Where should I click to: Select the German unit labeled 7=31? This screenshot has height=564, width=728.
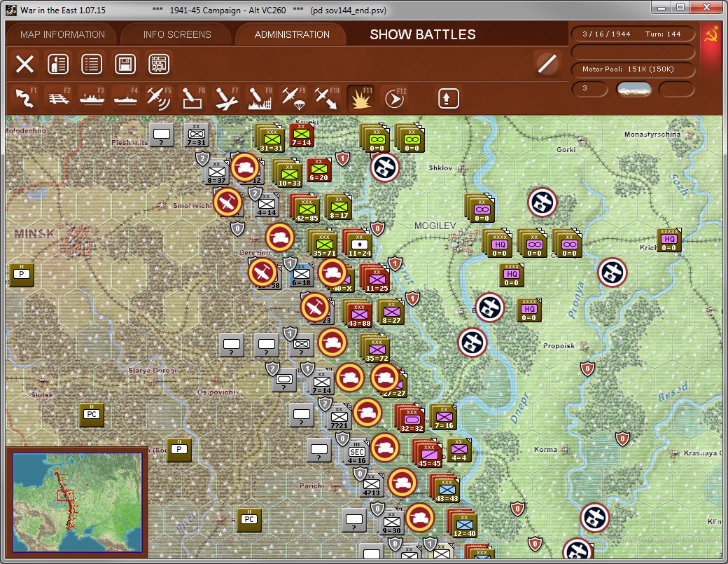point(197,135)
